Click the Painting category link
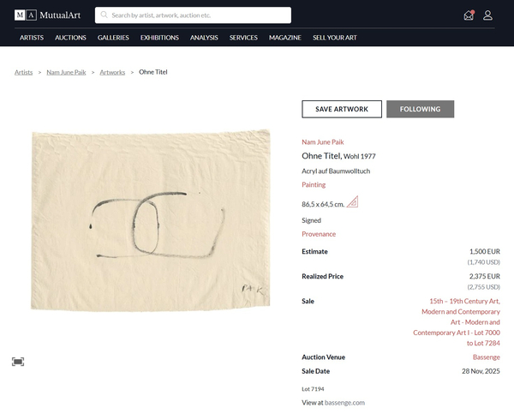Image resolution: width=514 pixels, height=420 pixels. (x=314, y=184)
